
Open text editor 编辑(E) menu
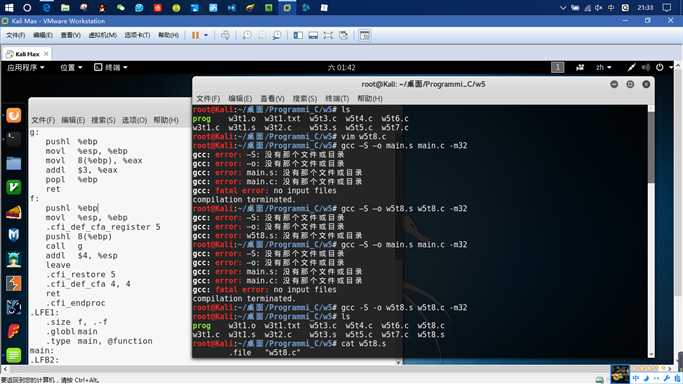point(73,120)
